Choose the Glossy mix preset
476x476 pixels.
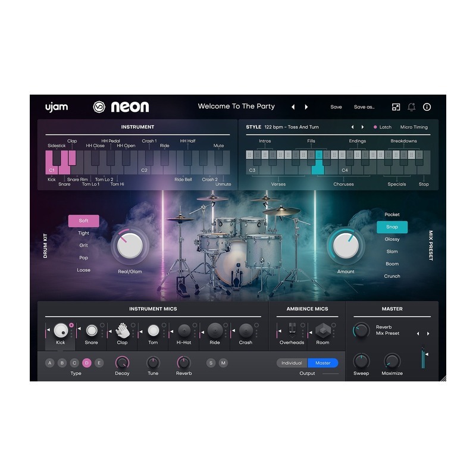click(392, 239)
